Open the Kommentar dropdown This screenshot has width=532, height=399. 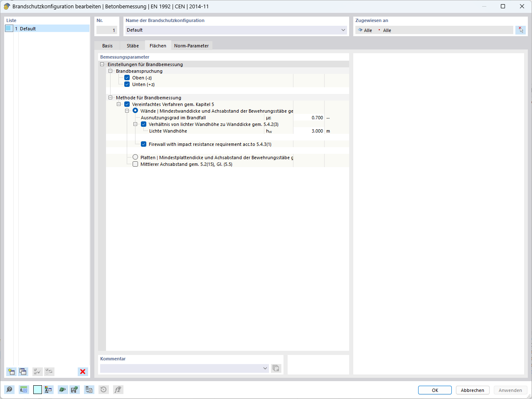point(265,368)
